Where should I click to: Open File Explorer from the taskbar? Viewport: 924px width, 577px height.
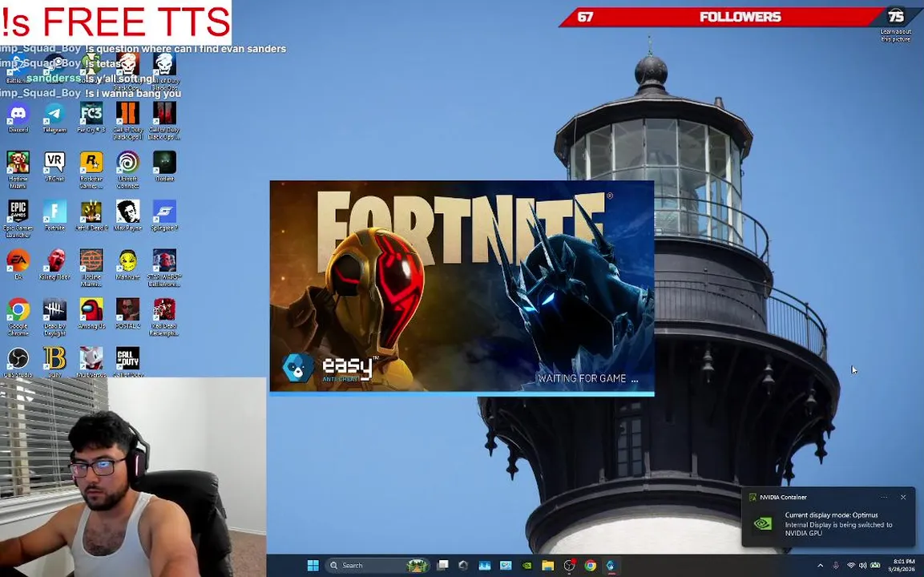click(x=548, y=565)
